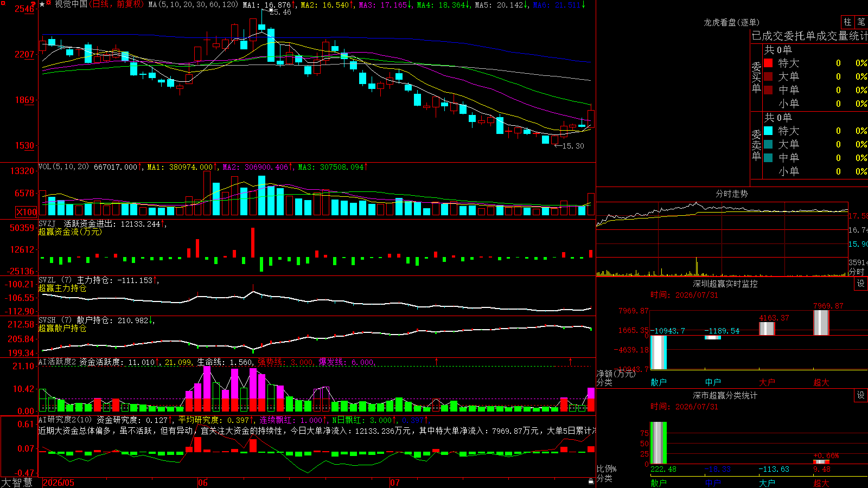Open 设 settings for 深圳超赢实时监控

(x=861, y=284)
